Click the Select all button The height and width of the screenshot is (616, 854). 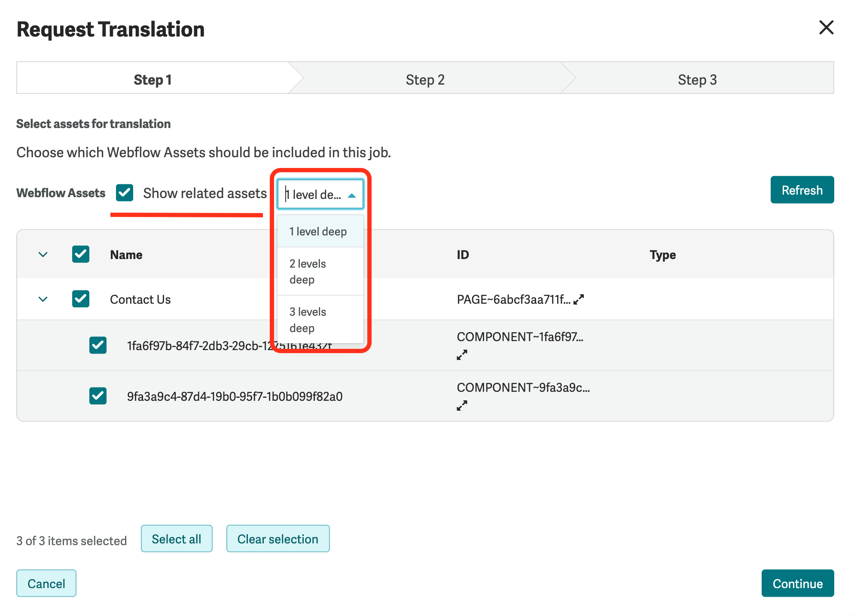pos(177,539)
